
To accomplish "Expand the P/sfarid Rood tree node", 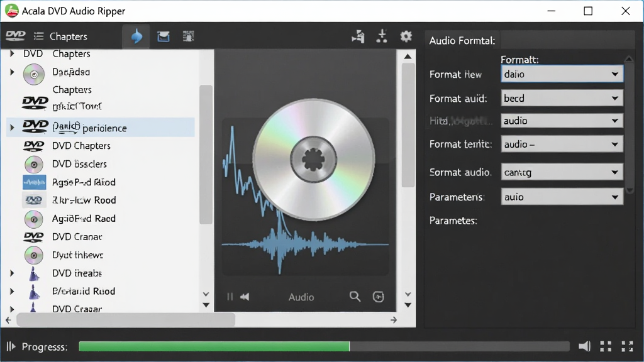I will click(12, 291).
